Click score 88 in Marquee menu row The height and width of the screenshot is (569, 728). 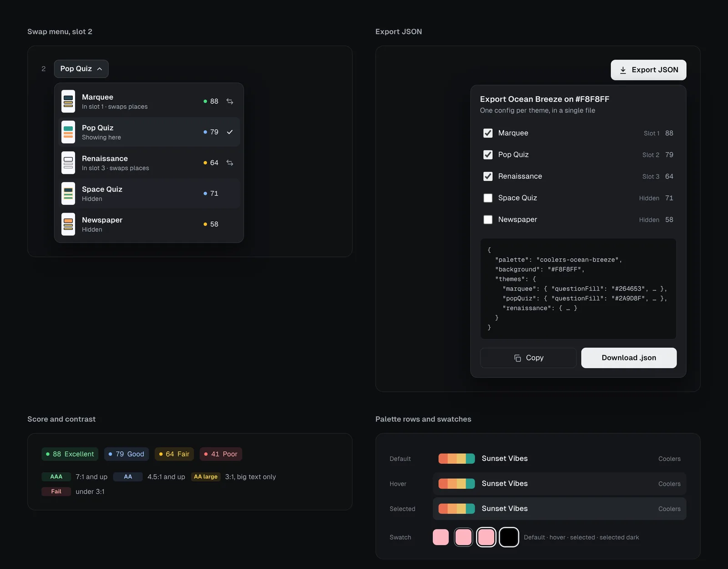[x=214, y=101]
